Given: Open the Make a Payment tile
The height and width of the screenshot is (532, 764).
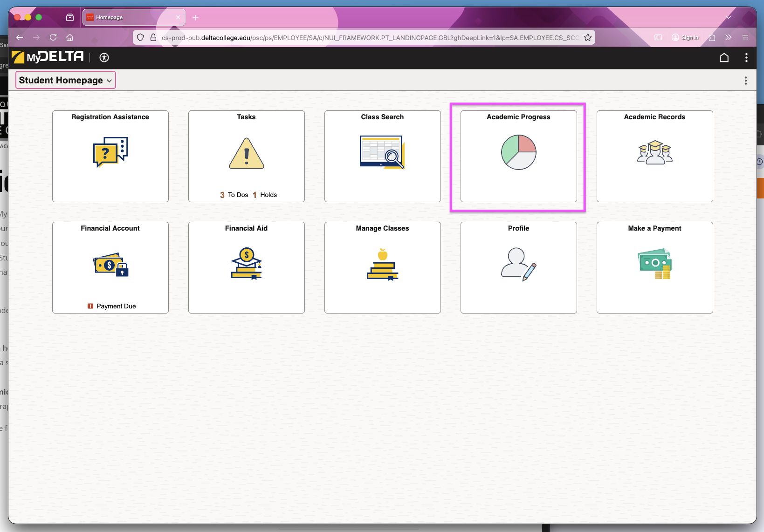Looking at the screenshot, I should [654, 267].
